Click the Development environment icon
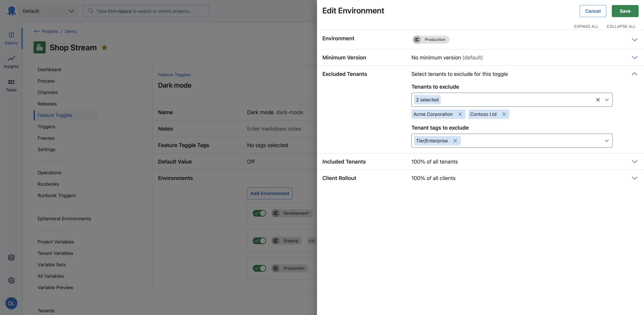 tap(276, 213)
